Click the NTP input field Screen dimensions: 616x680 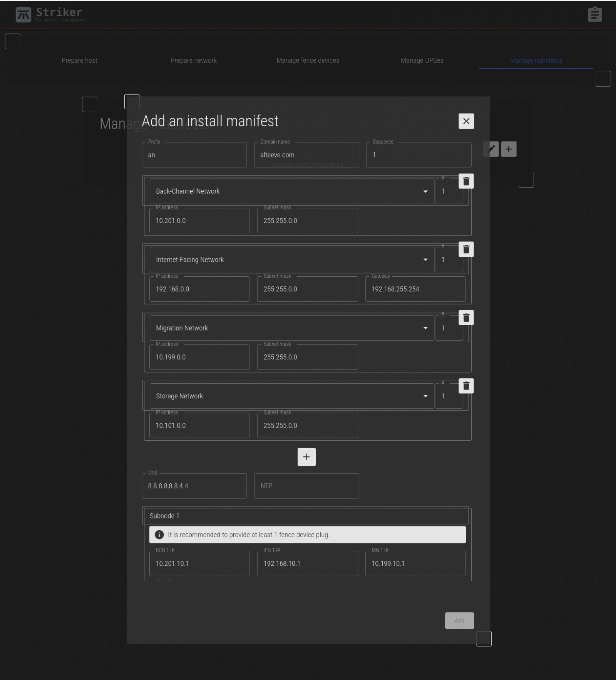click(306, 486)
